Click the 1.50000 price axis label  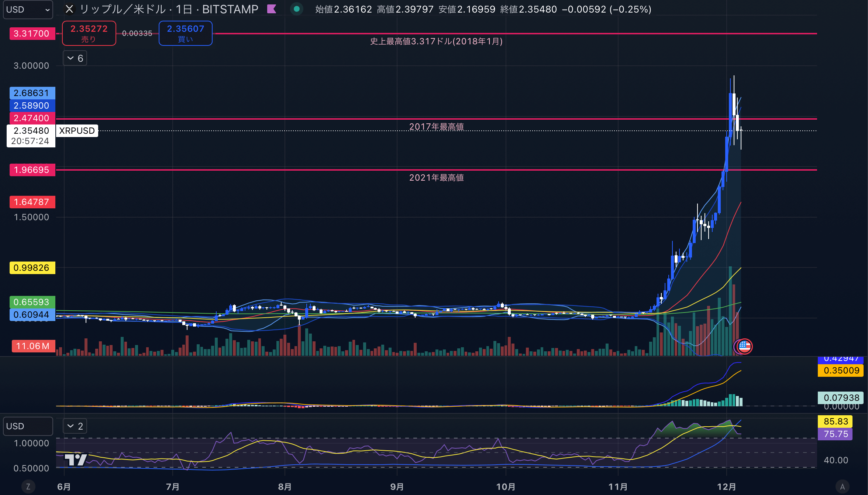click(x=31, y=217)
